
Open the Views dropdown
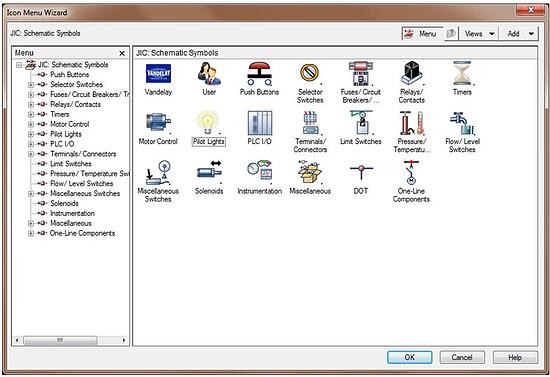[x=479, y=34]
